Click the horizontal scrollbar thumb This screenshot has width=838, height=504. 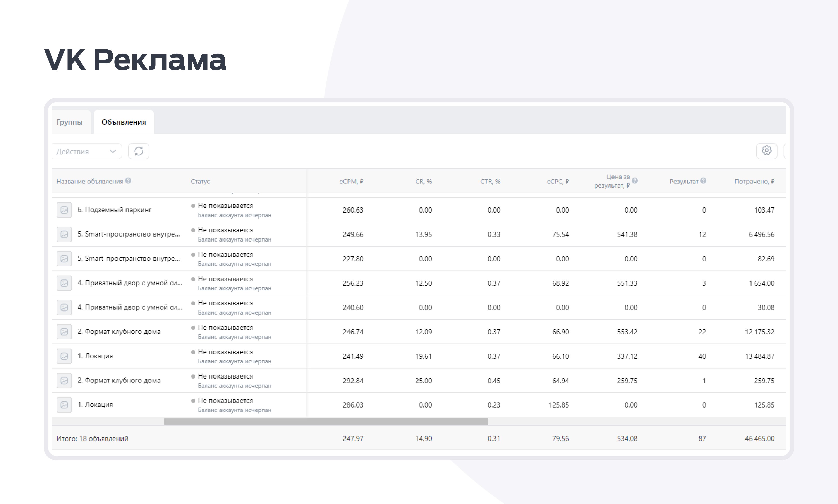coord(325,422)
